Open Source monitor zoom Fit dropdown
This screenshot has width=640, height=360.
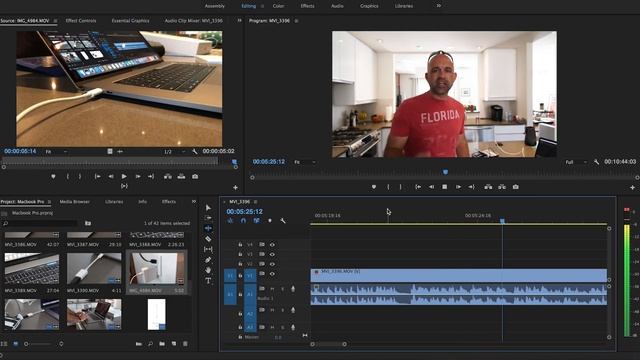[x=56, y=151]
